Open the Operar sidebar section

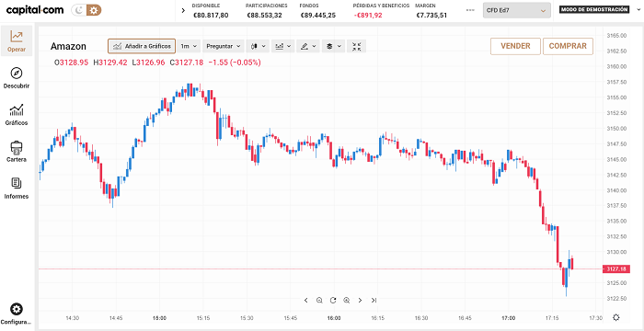click(17, 41)
